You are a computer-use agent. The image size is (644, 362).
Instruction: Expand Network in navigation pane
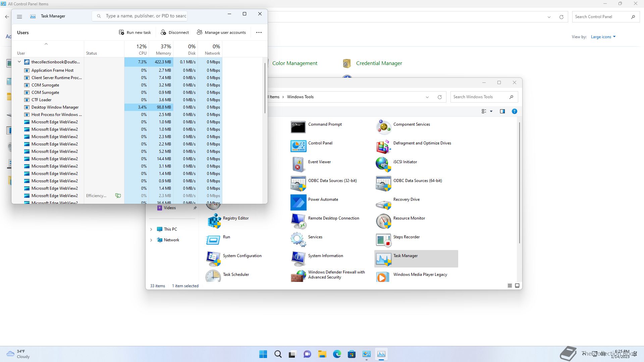pyautogui.click(x=151, y=240)
